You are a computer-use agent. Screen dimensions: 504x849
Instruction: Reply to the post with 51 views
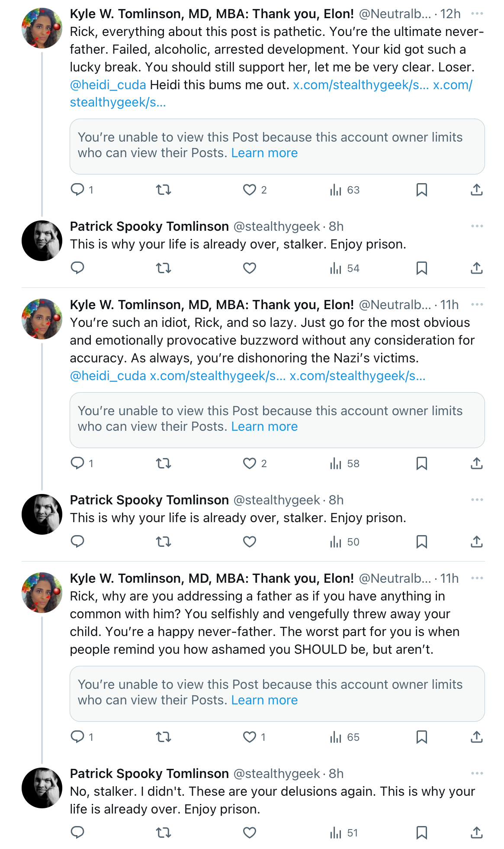tap(77, 832)
